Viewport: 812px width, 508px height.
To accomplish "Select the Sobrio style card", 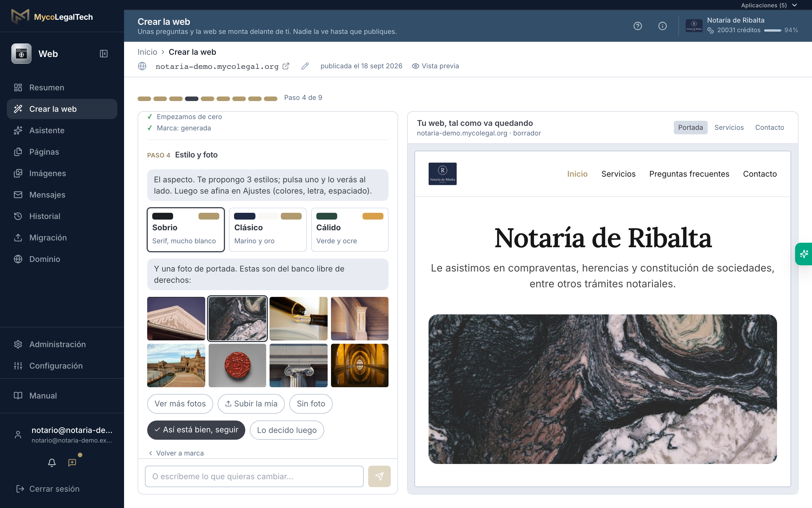I will [186, 229].
